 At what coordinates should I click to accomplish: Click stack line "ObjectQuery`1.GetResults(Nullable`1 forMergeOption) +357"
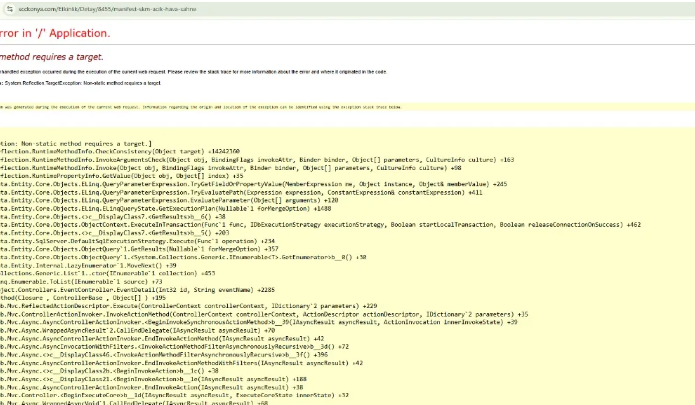[139, 249]
